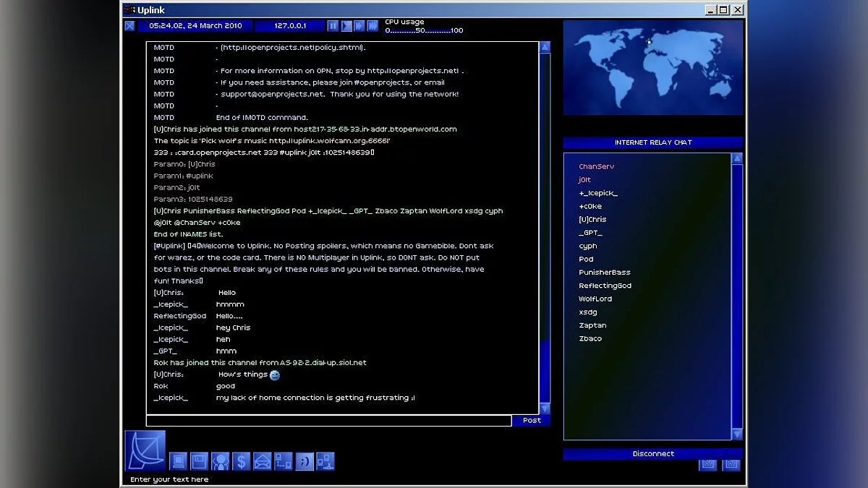Open the Status person icon
The image size is (868, 488).
click(220, 461)
